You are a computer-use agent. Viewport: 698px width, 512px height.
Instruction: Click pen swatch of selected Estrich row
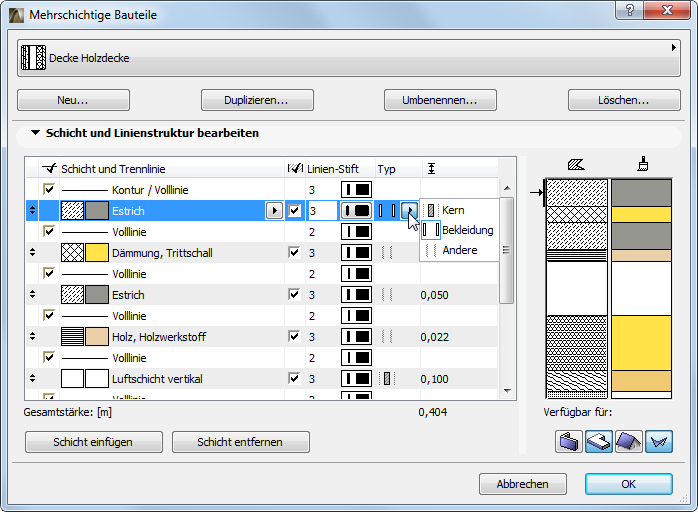point(356,211)
